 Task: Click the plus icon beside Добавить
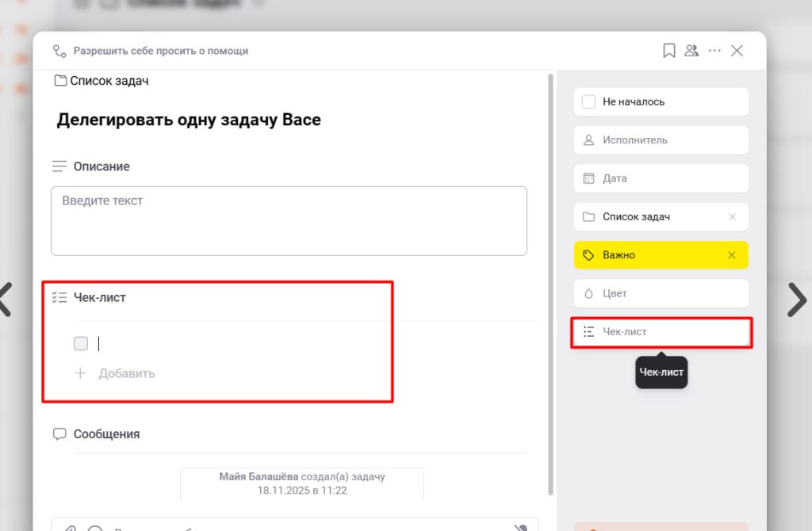point(80,373)
